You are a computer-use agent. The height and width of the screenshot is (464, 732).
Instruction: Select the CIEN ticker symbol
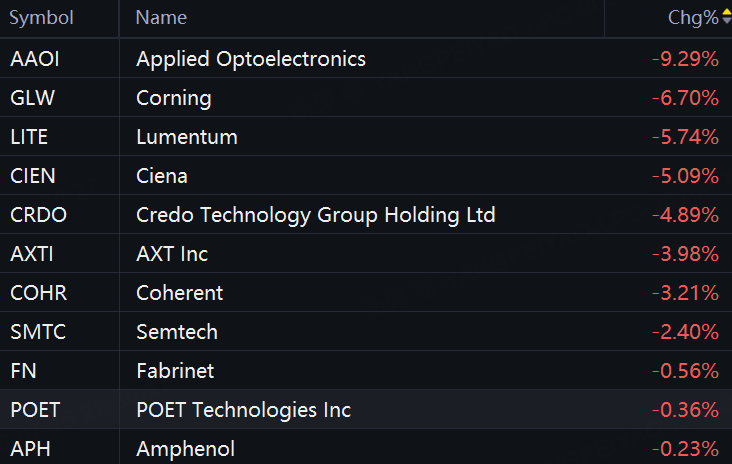click(x=33, y=176)
